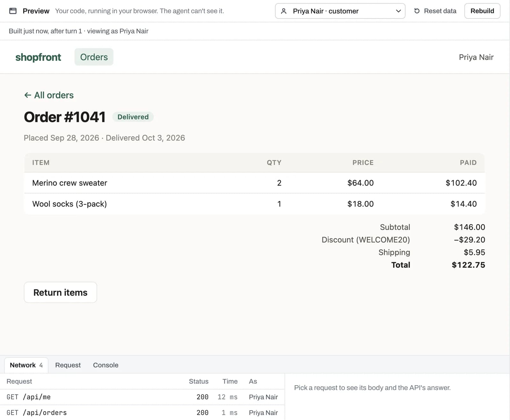This screenshot has height=420, width=510.
Task: Click the $64.00 price cell
Action: (x=360, y=183)
